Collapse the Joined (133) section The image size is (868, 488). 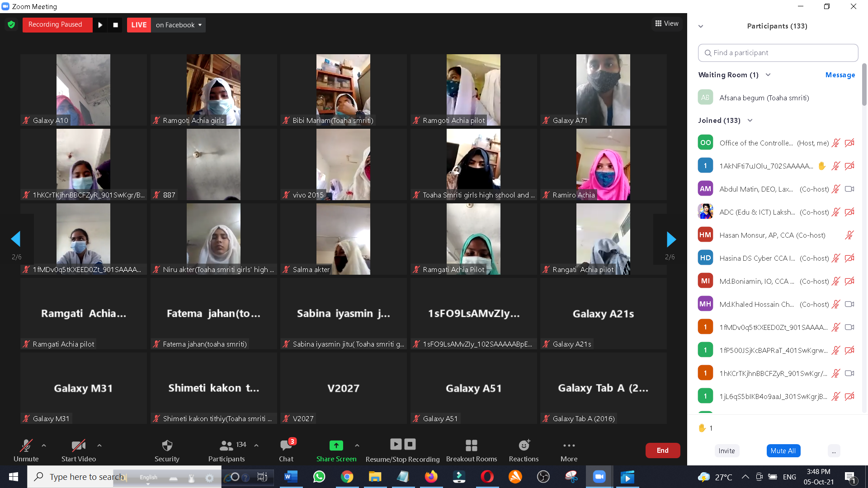click(x=750, y=120)
